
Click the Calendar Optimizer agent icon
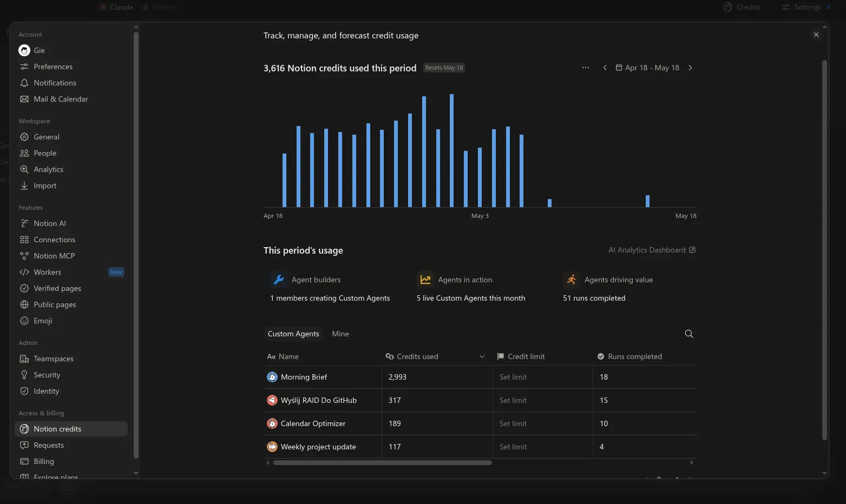point(272,423)
